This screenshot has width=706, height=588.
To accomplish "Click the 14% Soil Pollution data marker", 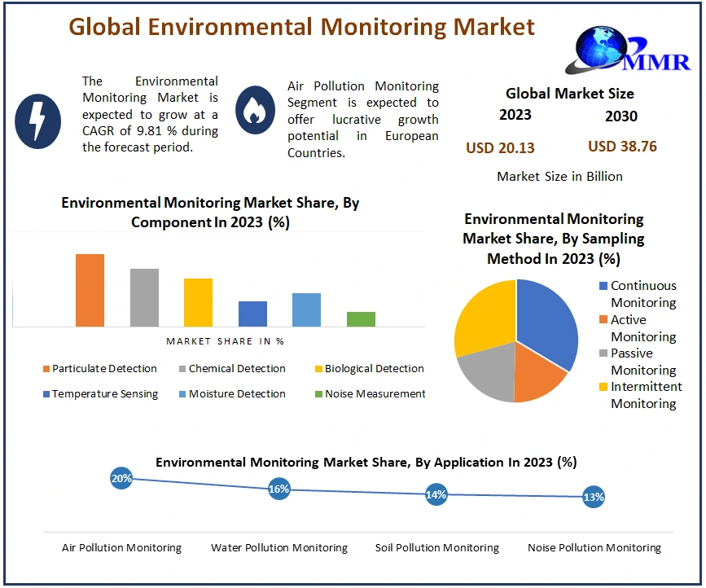I will point(436,494).
